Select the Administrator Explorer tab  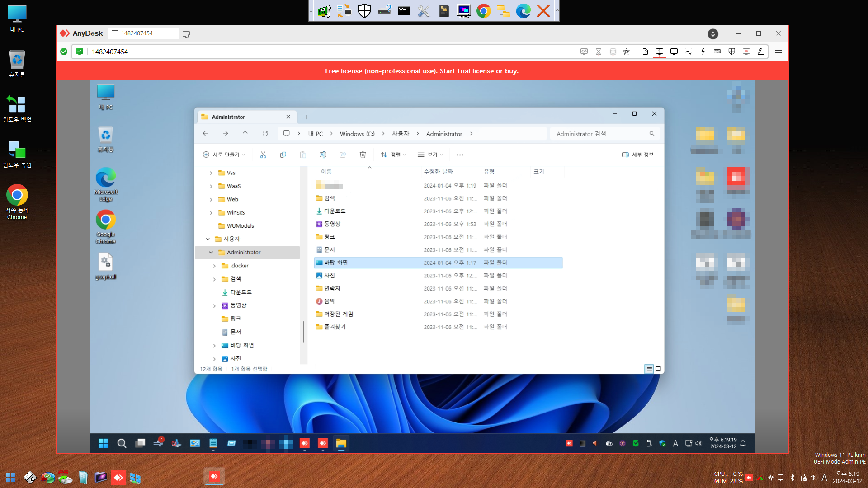point(247,117)
